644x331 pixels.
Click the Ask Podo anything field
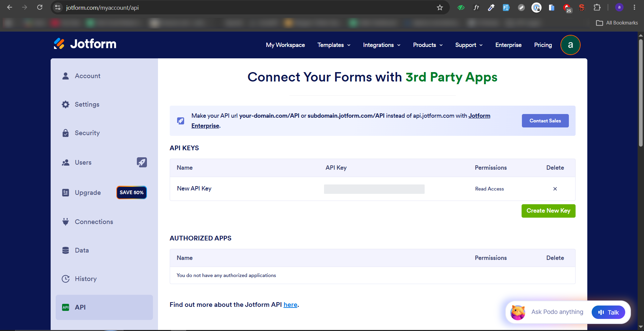click(x=557, y=312)
